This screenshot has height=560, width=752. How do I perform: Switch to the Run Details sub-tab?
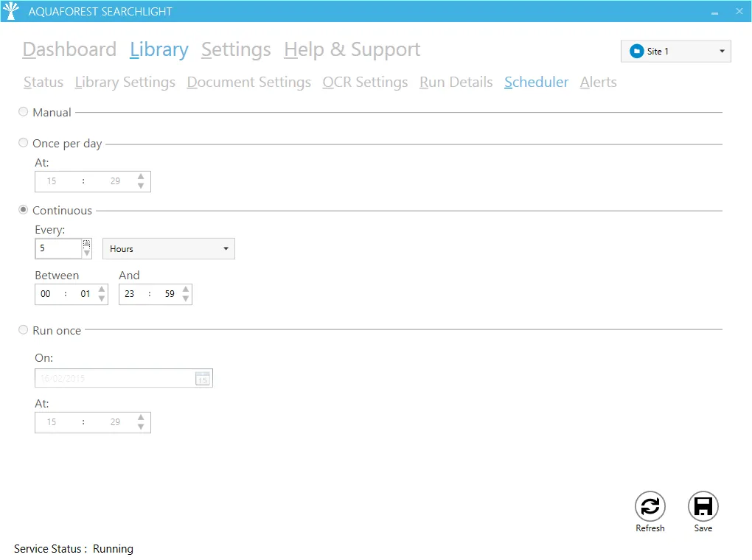click(x=456, y=82)
